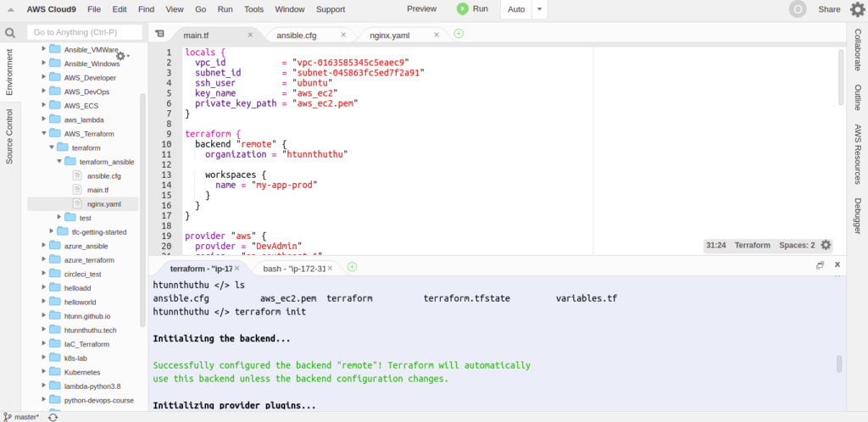The image size is (868, 422).
Task: Click the file tree scrollbar
Action: click(142, 210)
